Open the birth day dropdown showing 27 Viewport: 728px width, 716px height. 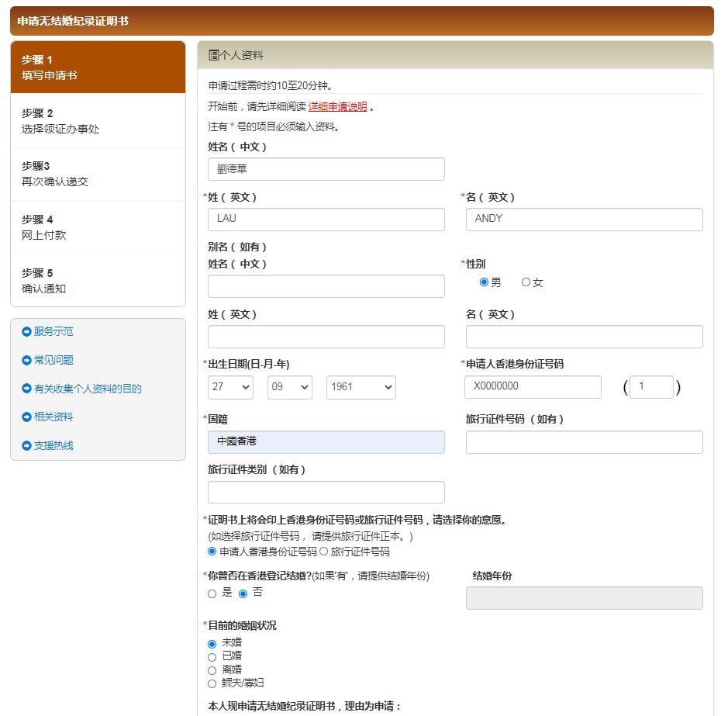(230, 387)
